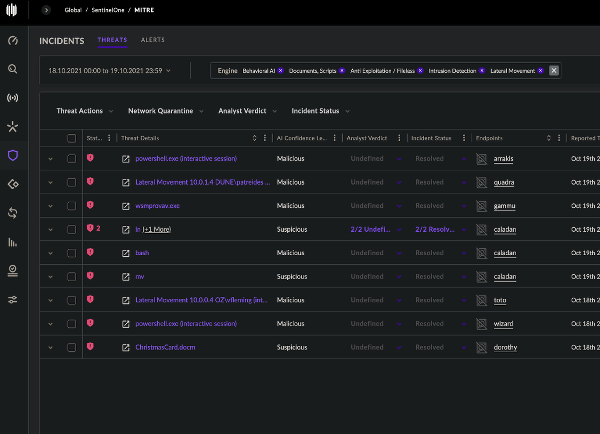Sort by the Threat Details column arrows
Screen dimensions: 600x434
click(254, 138)
